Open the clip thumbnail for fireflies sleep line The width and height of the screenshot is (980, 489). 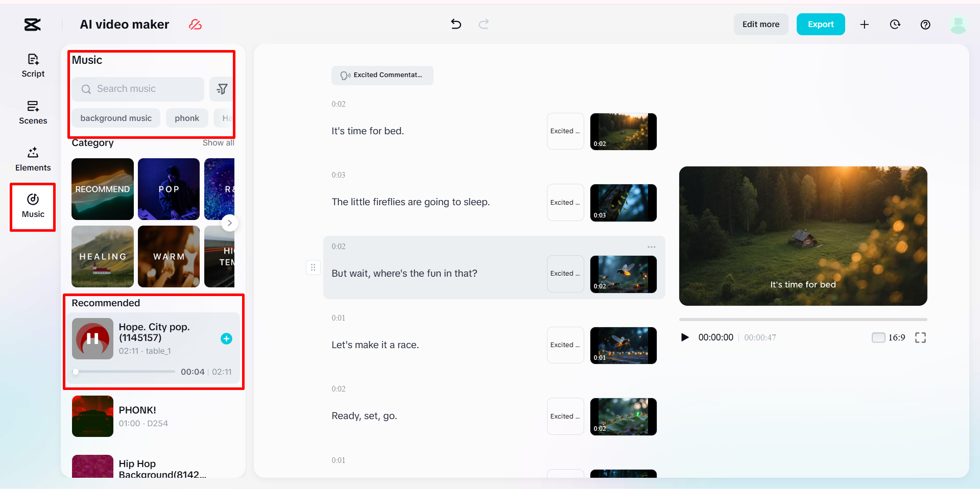624,203
